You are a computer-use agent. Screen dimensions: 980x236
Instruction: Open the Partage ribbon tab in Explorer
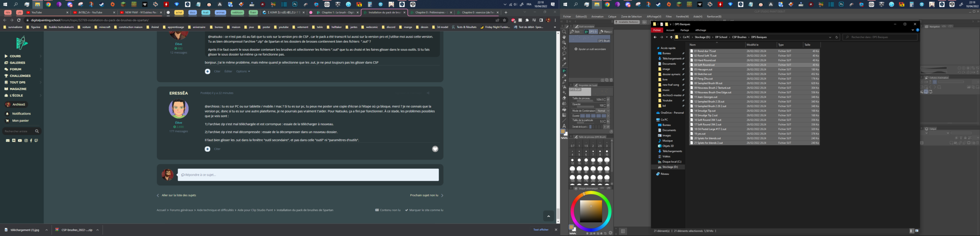click(685, 30)
